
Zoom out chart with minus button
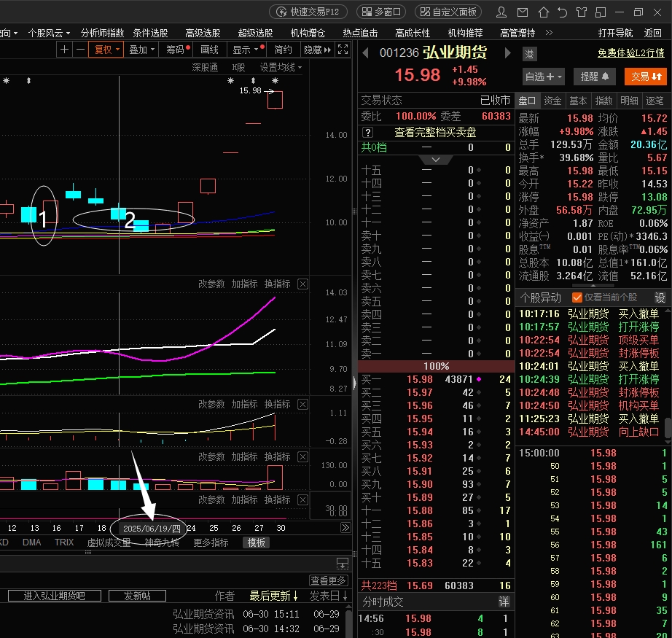[x=80, y=50]
